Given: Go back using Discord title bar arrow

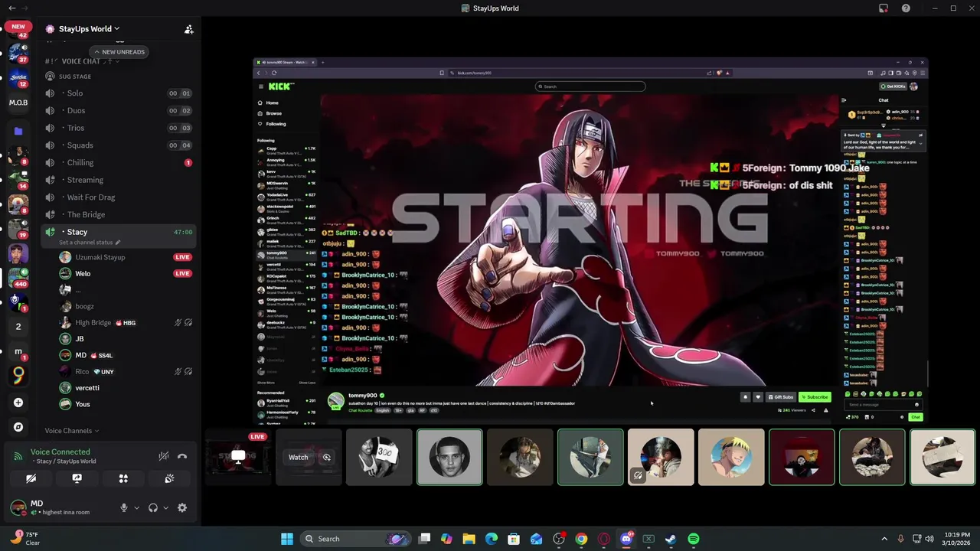Looking at the screenshot, I should (x=11, y=8).
